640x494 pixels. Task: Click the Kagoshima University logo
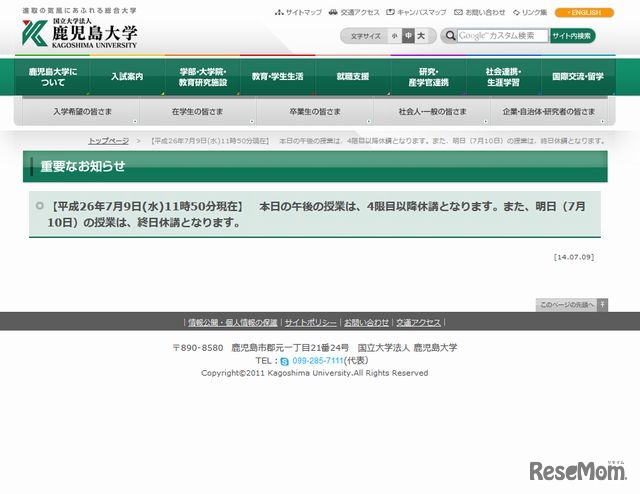coord(80,33)
